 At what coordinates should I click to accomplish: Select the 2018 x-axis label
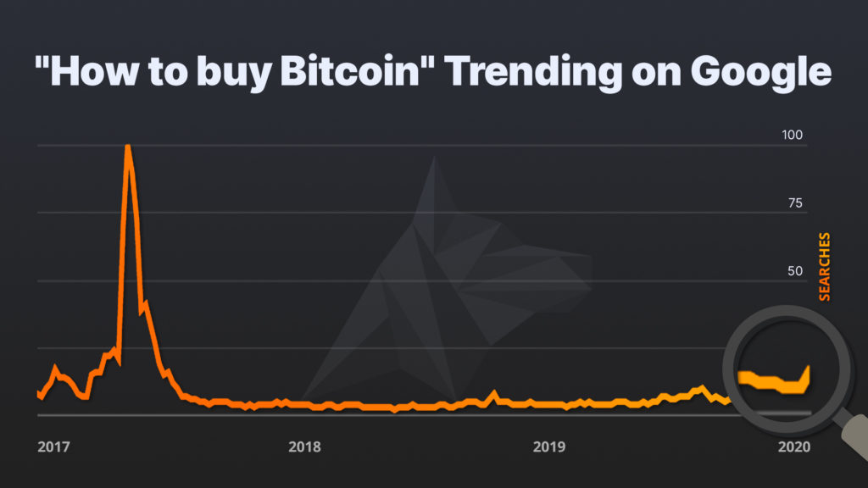pyautogui.click(x=304, y=446)
